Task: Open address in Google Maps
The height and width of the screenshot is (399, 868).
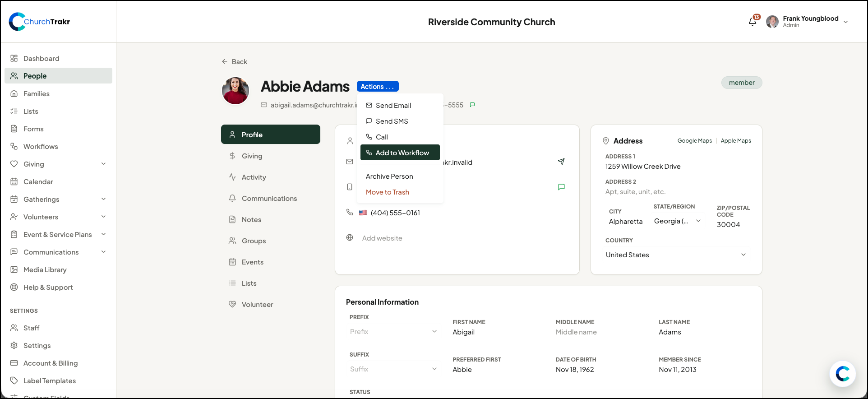Action: [x=694, y=141]
